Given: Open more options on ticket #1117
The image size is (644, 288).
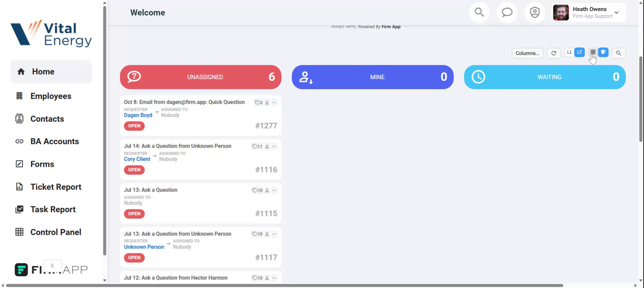Looking at the screenshot, I should [274, 234].
